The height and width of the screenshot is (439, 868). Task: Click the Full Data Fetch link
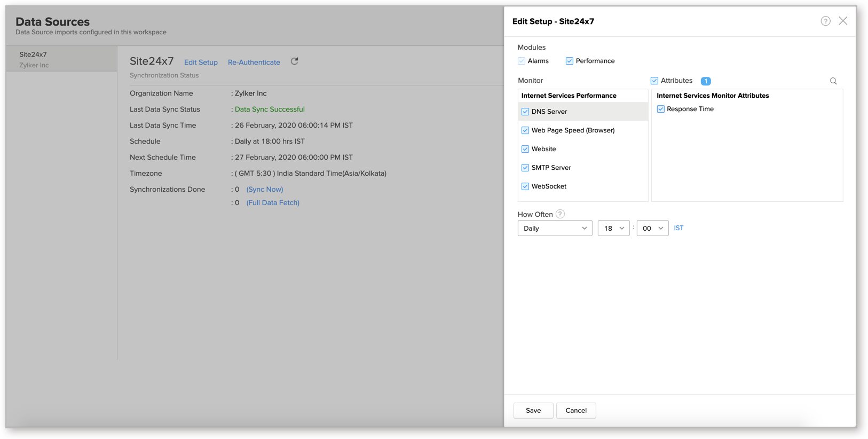point(273,203)
